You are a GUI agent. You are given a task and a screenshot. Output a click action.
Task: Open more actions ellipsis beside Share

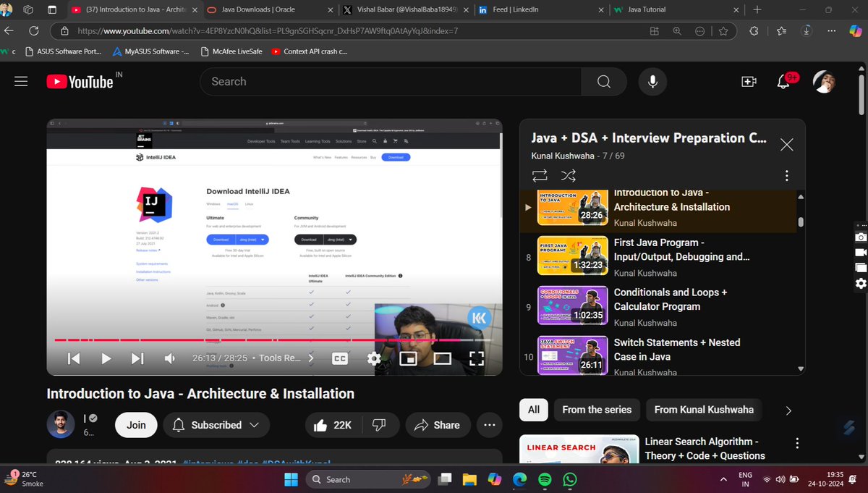[x=490, y=425]
